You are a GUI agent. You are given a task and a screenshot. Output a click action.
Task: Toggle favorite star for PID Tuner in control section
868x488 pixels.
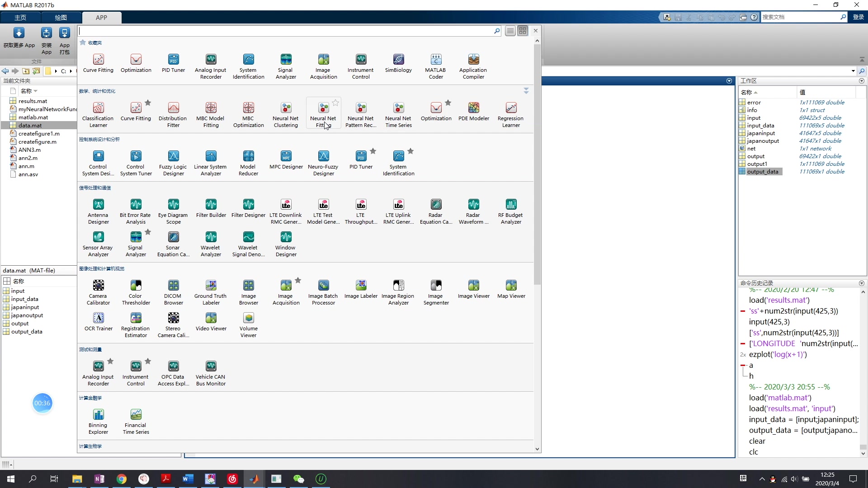[373, 151]
